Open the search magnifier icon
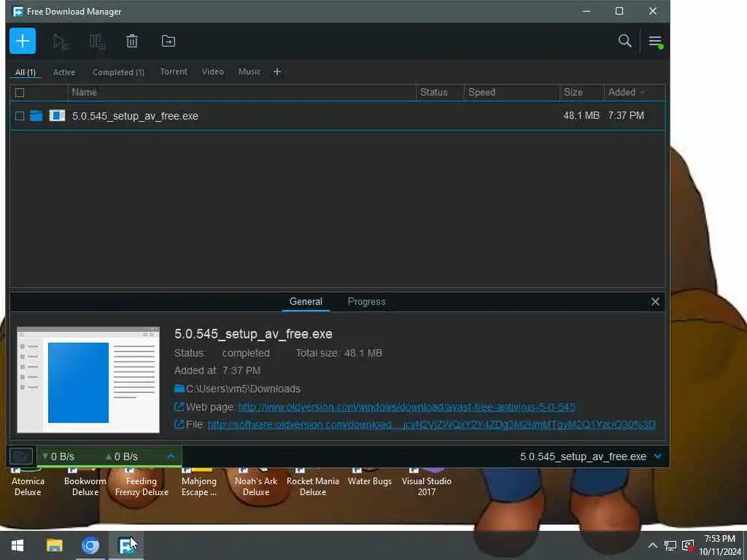The image size is (747, 560). (x=624, y=41)
